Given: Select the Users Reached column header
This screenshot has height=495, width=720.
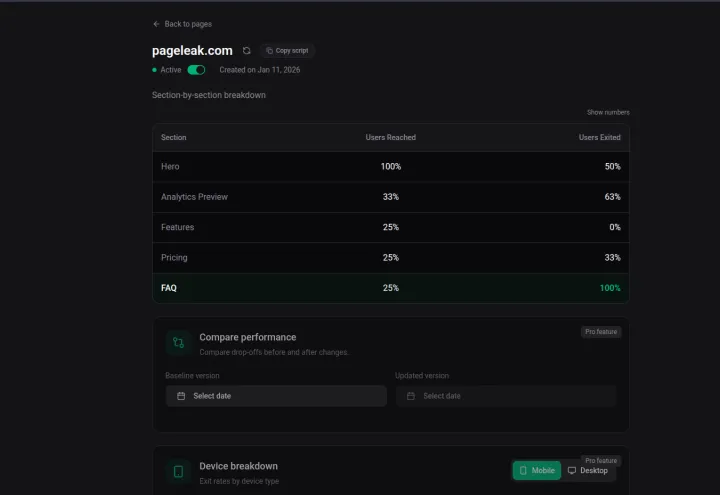Looking at the screenshot, I should tap(390, 137).
